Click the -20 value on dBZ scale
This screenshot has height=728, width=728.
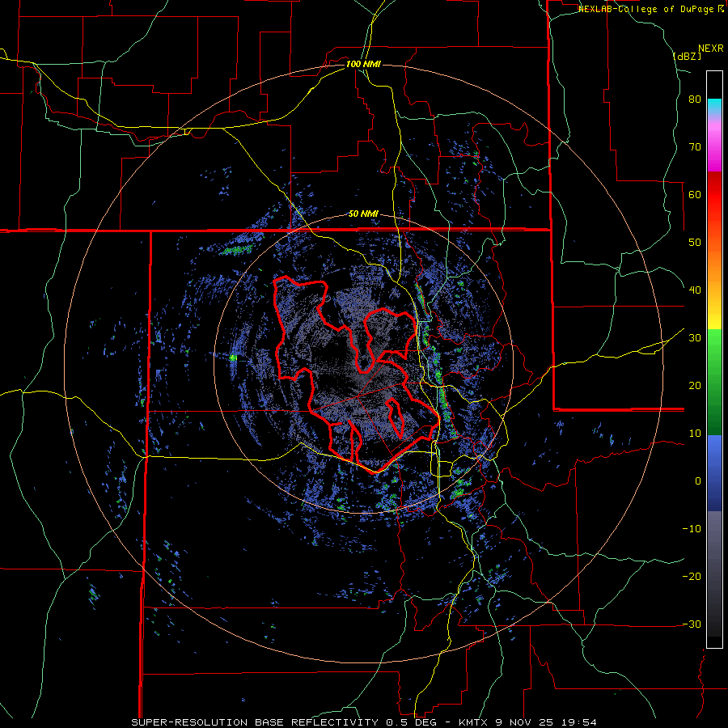point(692,576)
